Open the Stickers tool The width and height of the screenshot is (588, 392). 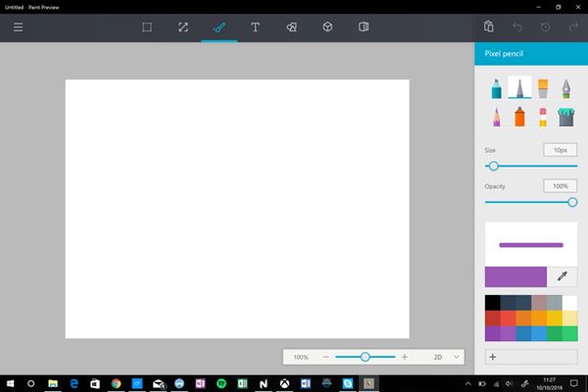pos(291,27)
